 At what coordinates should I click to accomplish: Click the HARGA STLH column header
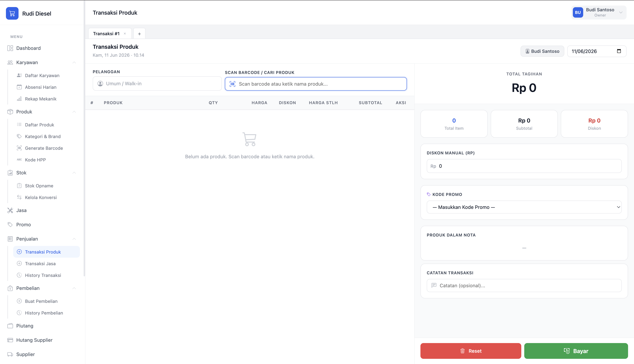(x=323, y=103)
